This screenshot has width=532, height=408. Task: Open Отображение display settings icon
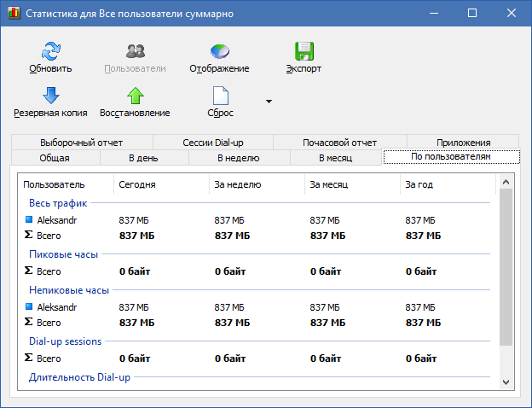click(x=219, y=51)
